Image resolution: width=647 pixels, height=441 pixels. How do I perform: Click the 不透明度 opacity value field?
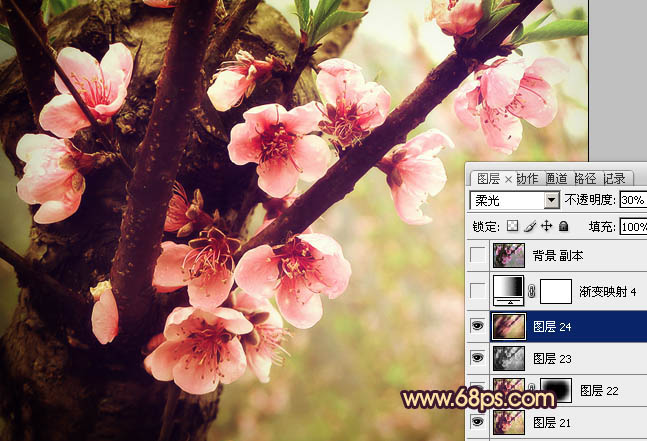click(632, 200)
